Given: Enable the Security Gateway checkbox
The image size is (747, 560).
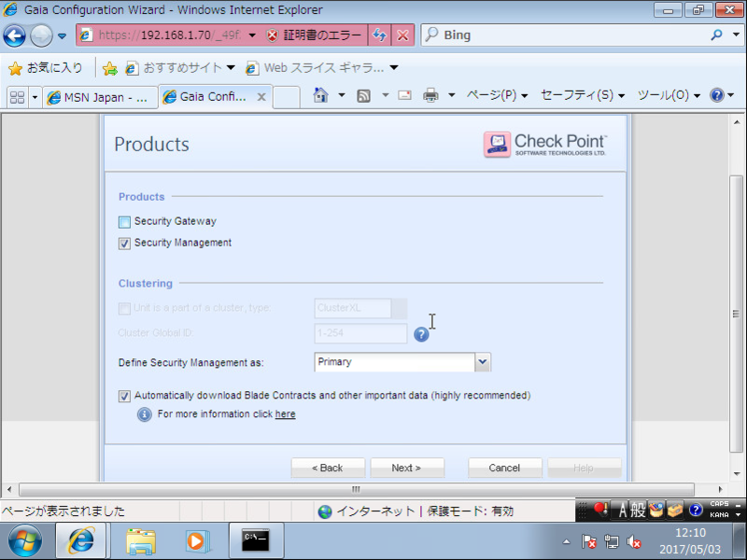Looking at the screenshot, I should (x=124, y=222).
